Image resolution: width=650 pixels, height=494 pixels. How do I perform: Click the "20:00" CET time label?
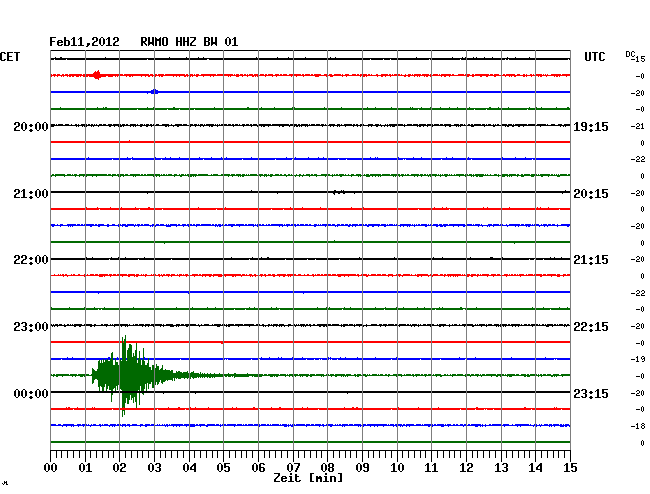click(31, 126)
